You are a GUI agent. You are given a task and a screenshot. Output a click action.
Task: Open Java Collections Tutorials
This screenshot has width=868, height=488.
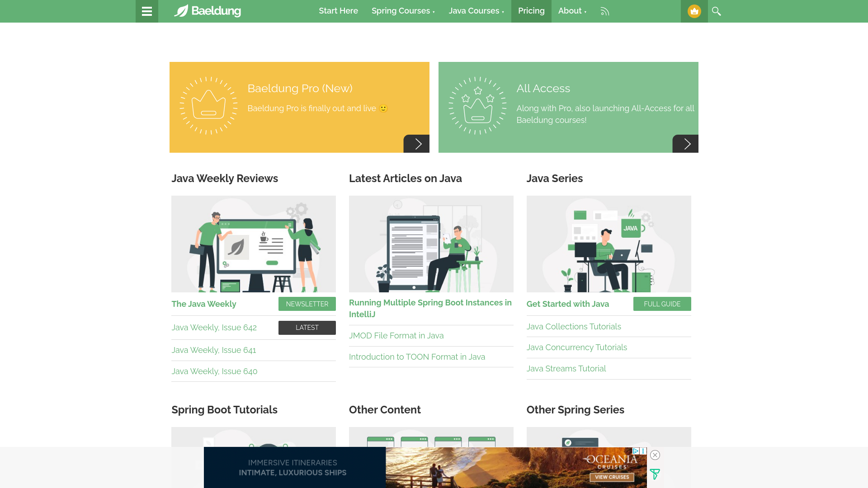(574, 327)
